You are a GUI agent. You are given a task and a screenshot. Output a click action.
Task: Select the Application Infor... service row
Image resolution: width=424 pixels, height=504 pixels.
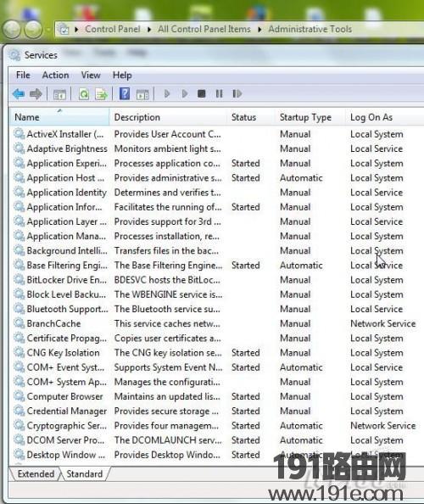[x=217, y=207]
